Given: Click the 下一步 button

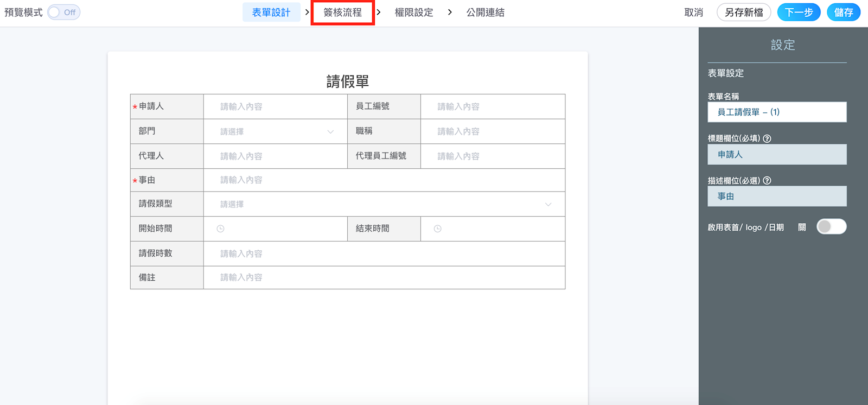Looking at the screenshot, I should [x=798, y=12].
